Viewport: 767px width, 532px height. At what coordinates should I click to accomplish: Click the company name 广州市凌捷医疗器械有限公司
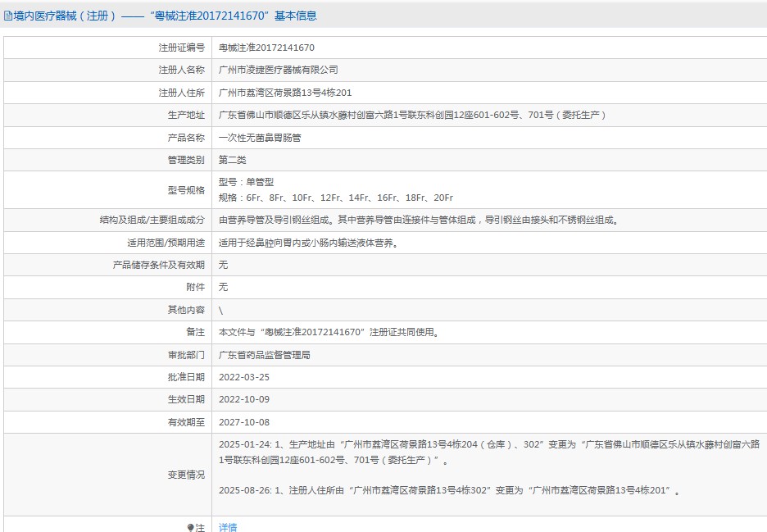coord(278,70)
